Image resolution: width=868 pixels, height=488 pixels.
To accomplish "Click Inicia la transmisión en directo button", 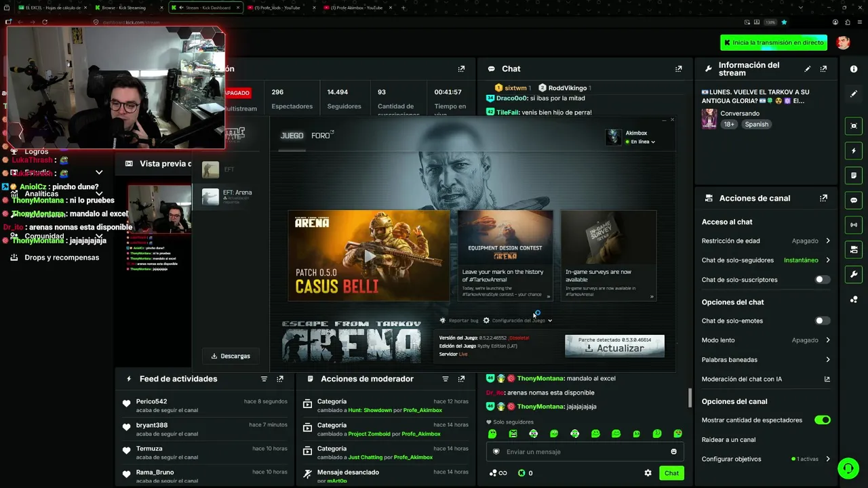I will click(x=774, y=43).
